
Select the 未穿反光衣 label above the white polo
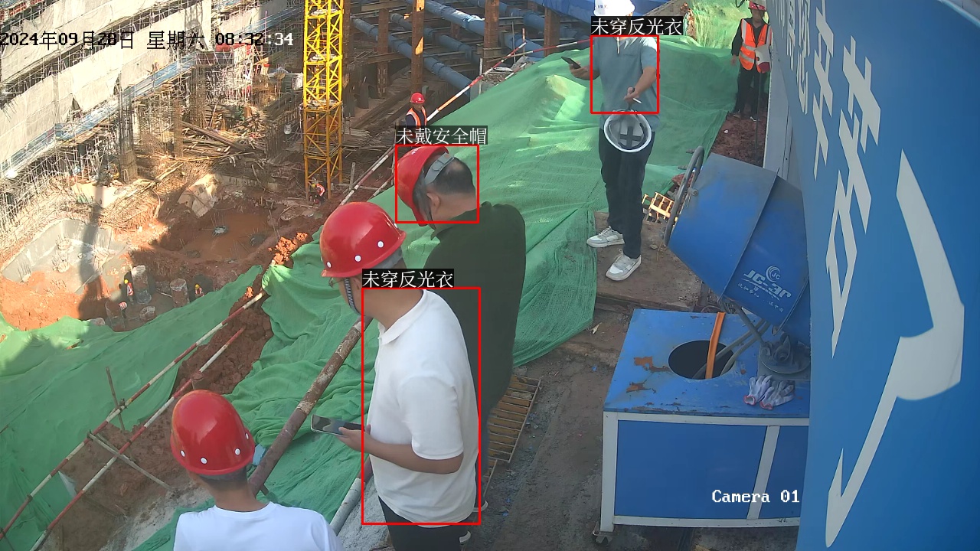(407, 279)
